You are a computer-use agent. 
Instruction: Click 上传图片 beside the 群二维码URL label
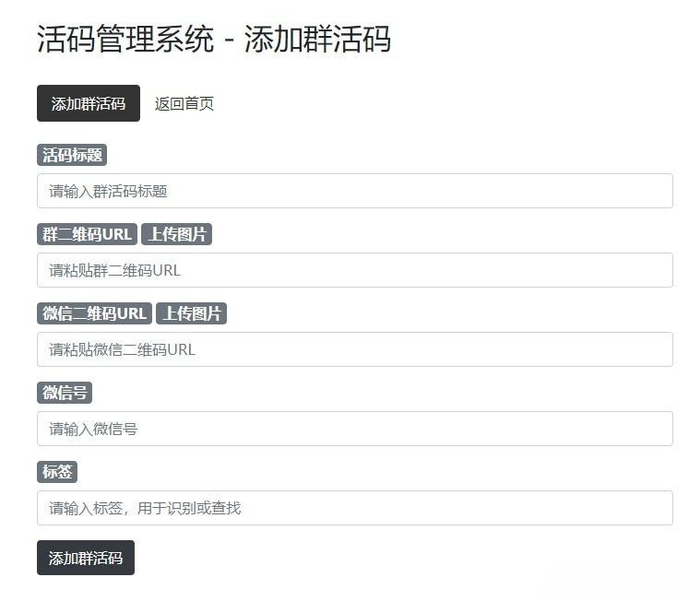tap(176, 234)
